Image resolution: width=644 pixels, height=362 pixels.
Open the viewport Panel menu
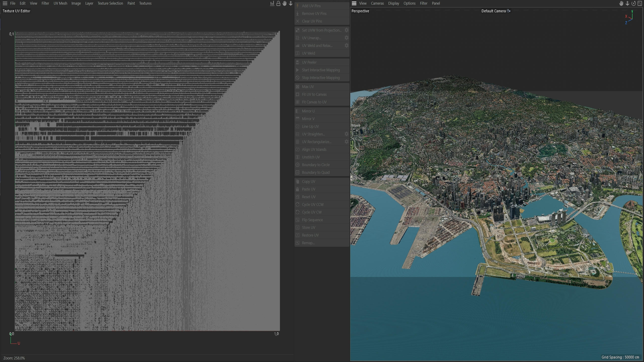tap(436, 3)
